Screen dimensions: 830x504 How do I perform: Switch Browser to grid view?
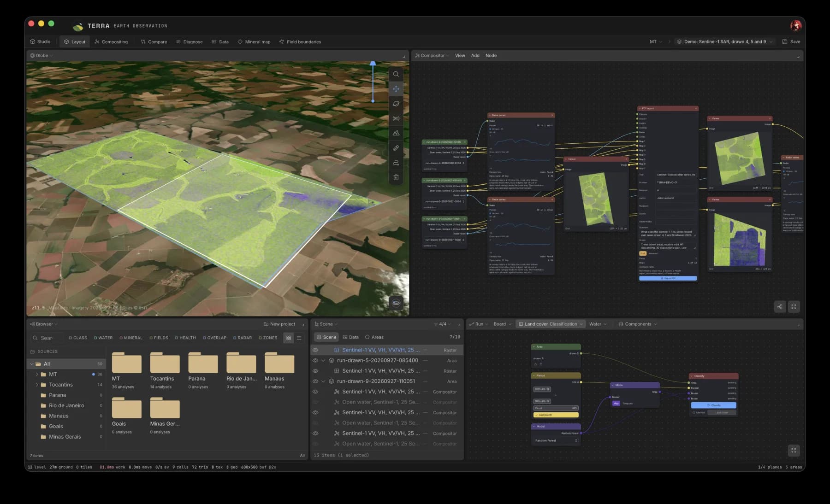pos(289,338)
